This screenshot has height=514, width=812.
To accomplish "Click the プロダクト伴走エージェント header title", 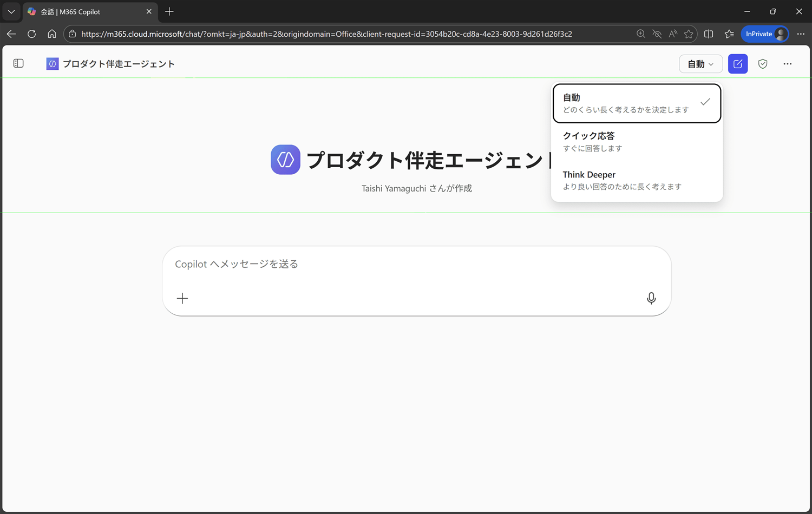I will click(x=119, y=64).
